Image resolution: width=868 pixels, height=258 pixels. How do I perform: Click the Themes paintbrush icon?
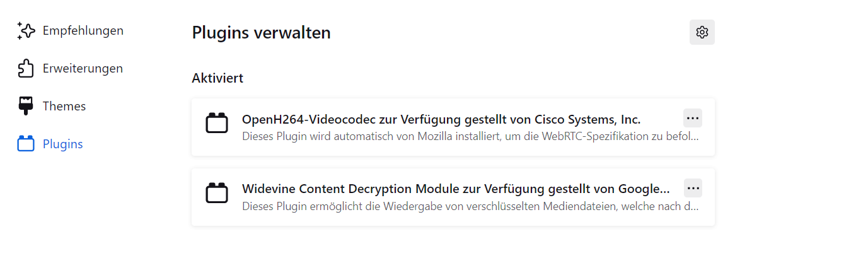(x=25, y=106)
